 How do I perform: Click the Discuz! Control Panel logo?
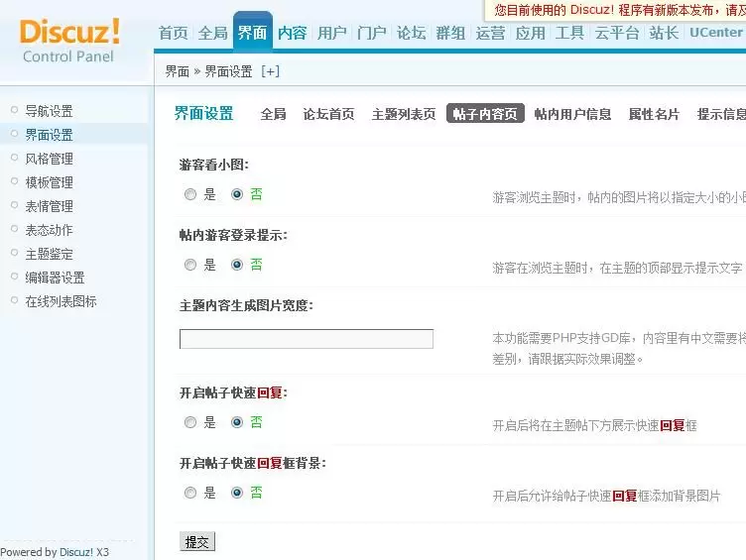[69, 41]
